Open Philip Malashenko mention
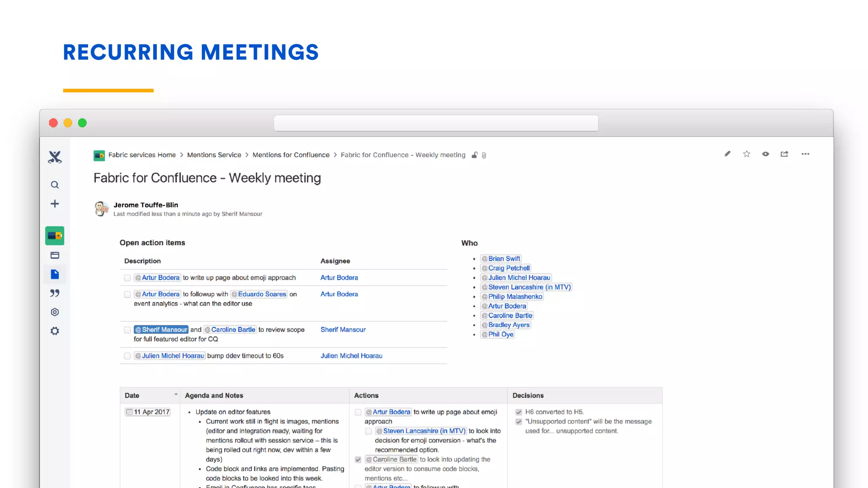868x488 pixels. tap(512, 297)
